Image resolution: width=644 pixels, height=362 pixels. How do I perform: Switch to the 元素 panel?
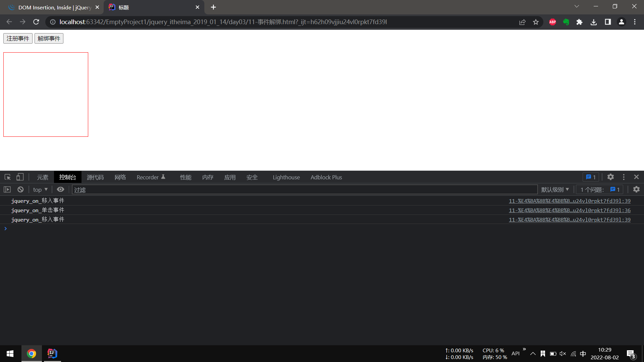tap(43, 177)
